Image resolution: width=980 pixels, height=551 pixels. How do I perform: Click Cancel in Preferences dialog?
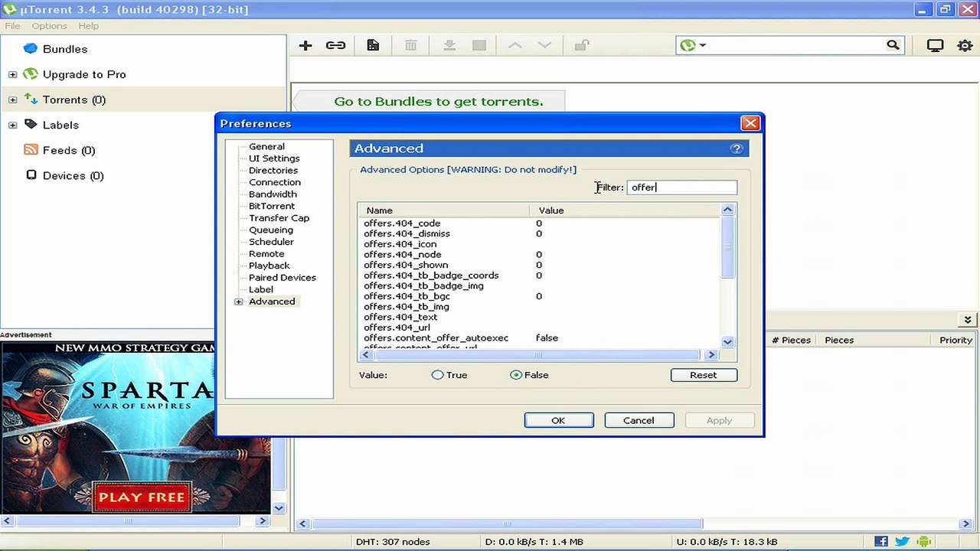(639, 420)
